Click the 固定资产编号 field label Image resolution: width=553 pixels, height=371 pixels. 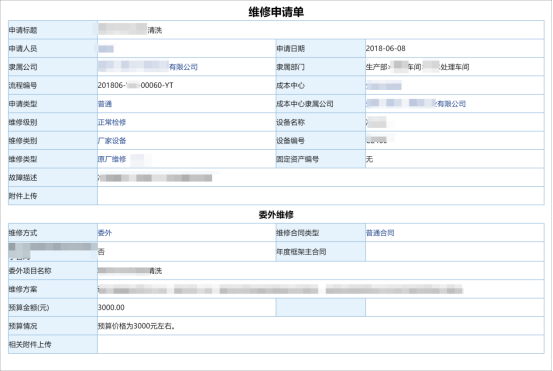(x=297, y=159)
